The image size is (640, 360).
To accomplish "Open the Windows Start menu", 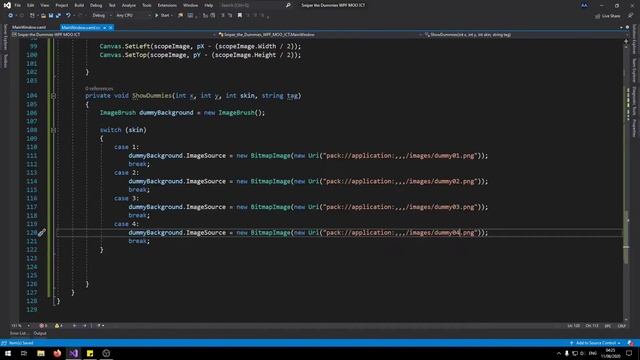I will pos(8,353).
